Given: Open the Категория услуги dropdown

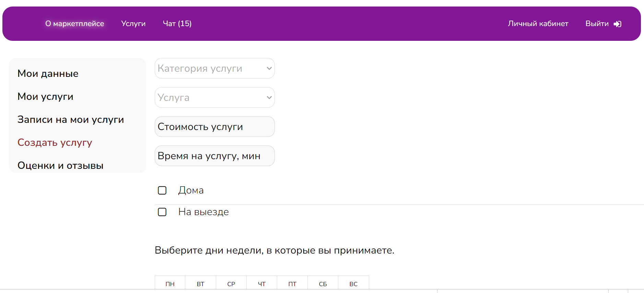Looking at the screenshot, I should [x=215, y=68].
